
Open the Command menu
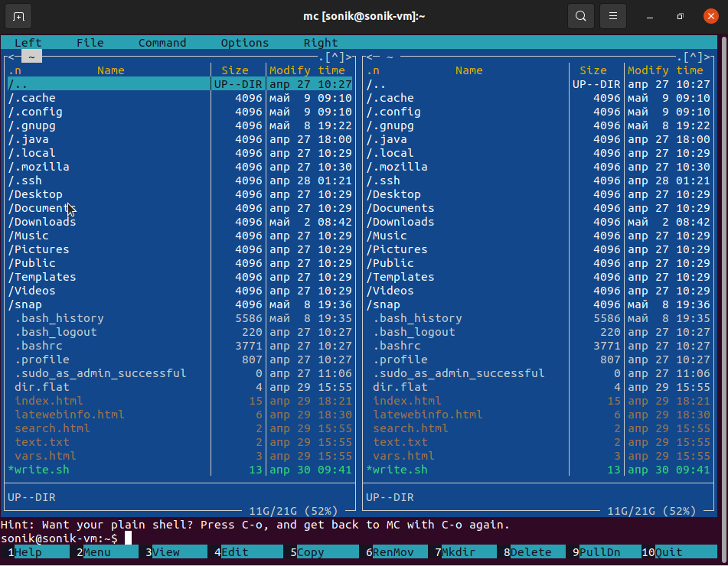coord(162,43)
